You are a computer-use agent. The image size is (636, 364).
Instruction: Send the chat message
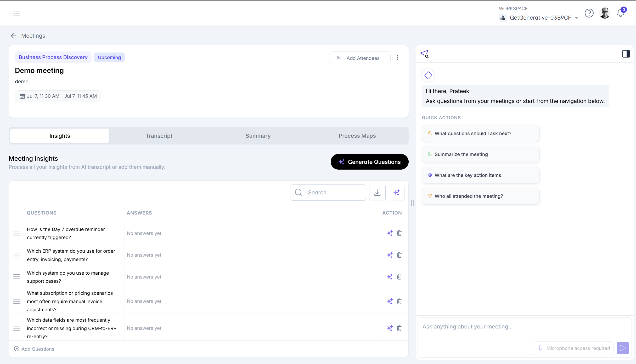pos(623,348)
